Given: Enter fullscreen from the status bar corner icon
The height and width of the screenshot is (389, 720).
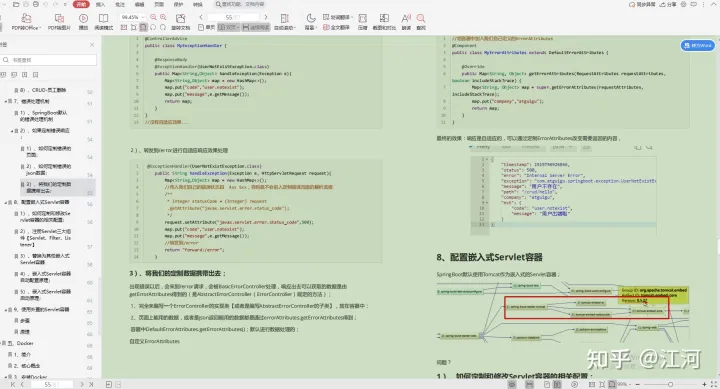Looking at the screenshot, I should 714,384.
